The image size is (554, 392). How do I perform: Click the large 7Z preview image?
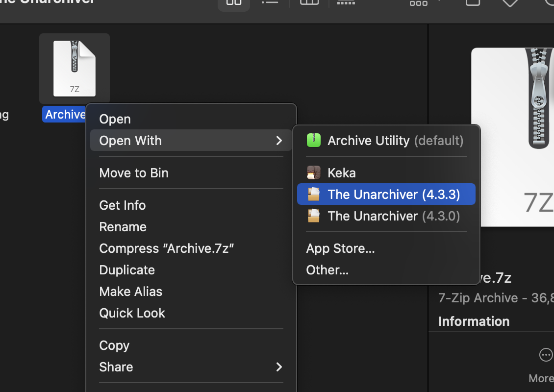point(512,137)
